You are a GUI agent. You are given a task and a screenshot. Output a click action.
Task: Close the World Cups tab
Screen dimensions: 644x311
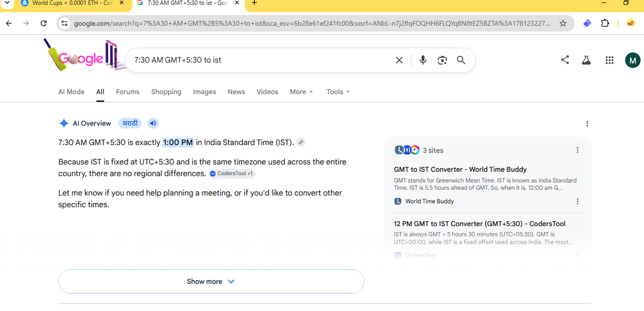[x=121, y=3]
